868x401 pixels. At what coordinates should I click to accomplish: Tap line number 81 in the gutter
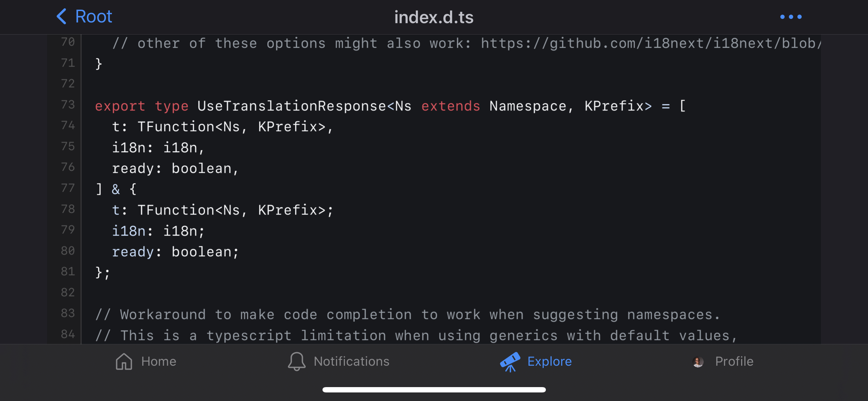click(68, 272)
